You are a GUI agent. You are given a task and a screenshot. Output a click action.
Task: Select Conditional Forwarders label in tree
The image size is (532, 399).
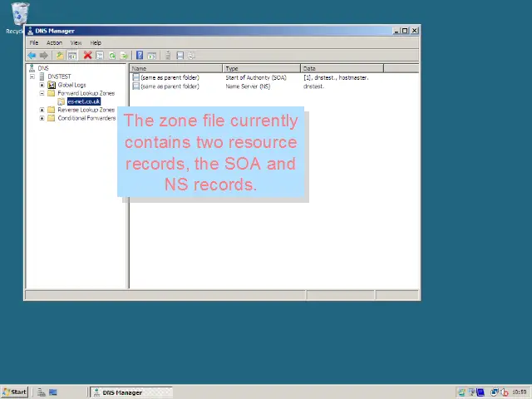click(x=86, y=118)
